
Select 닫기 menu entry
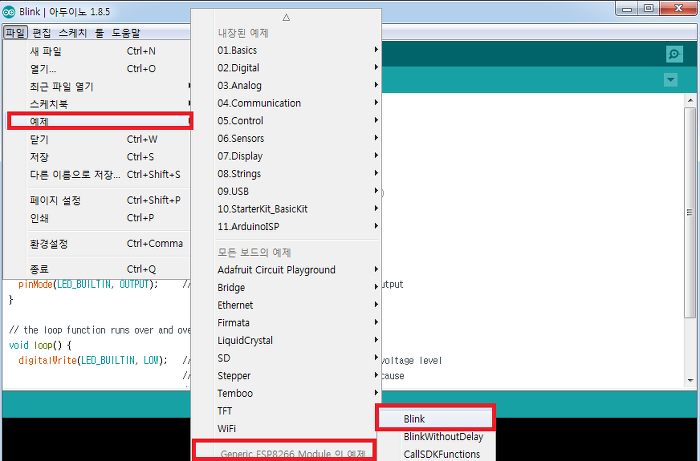97,139
